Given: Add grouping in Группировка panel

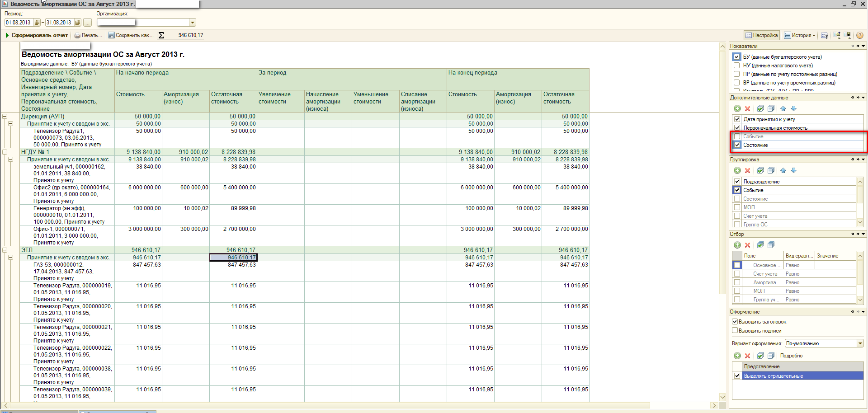Looking at the screenshot, I should pyautogui.click(x=737, y=170).
